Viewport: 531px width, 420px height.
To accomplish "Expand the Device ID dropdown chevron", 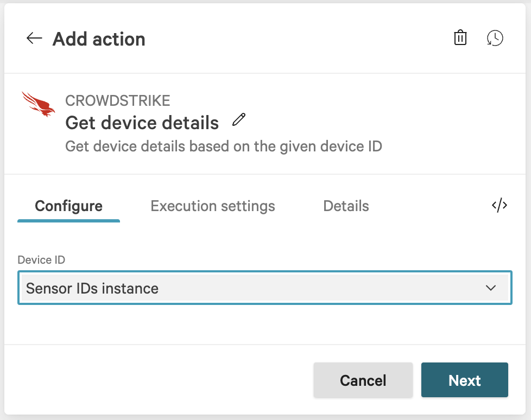I will coord(491,288).
